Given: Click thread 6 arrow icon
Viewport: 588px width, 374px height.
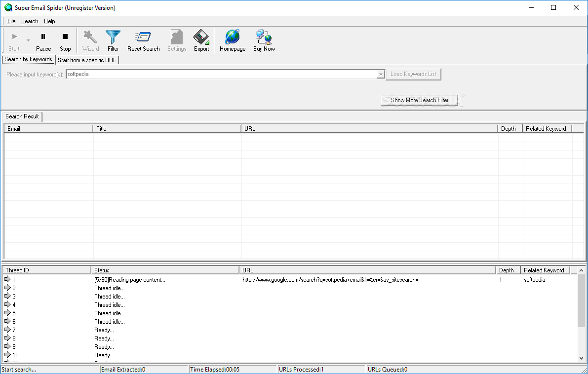Looking at the screenshot, I should pos(7,321).
